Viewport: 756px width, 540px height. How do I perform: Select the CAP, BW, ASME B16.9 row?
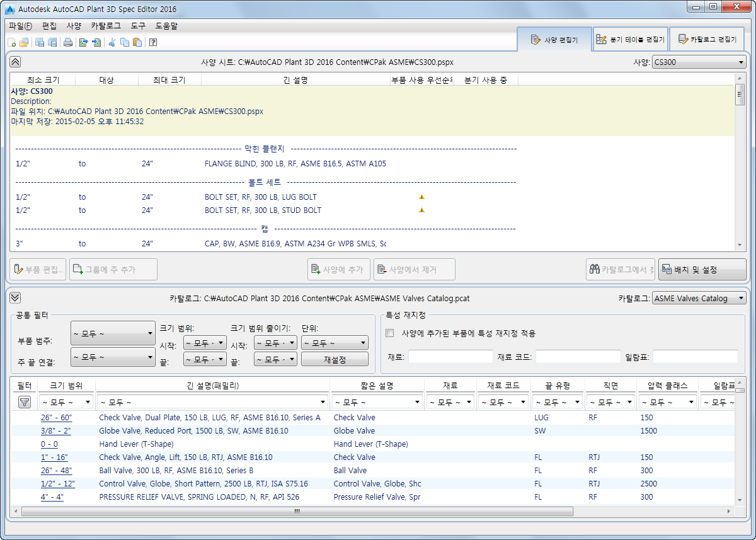coord(265,244)
